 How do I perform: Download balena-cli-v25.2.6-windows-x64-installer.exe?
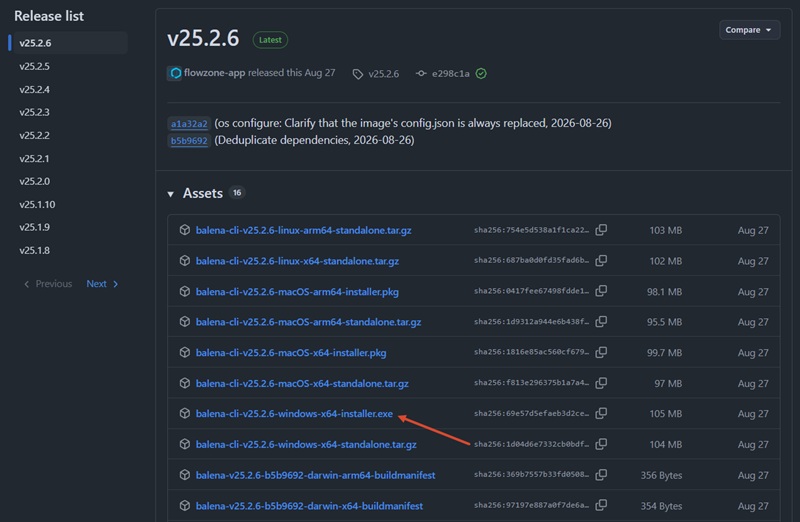[x=294, y=413]
